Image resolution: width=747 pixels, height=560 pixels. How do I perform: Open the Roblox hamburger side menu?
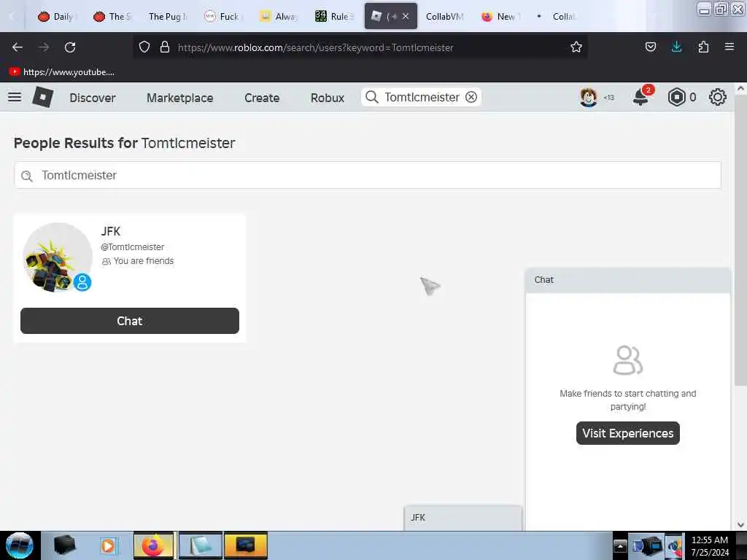point(15,97)
